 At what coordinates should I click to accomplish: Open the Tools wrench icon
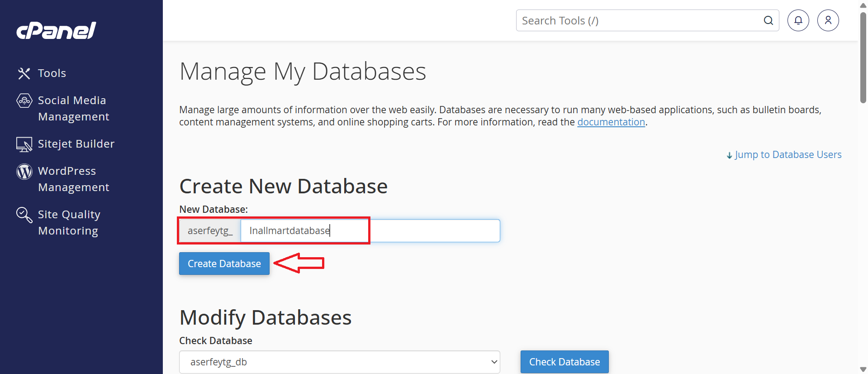tap(24, 73)
